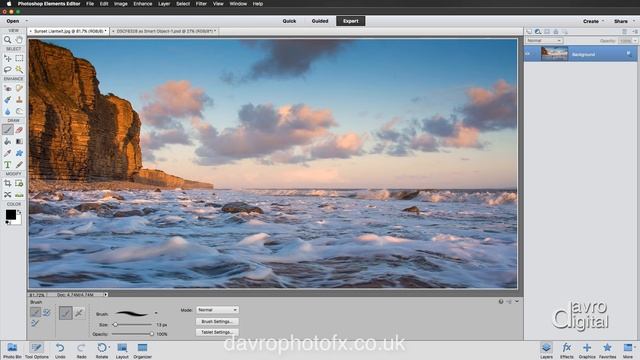Open brush Mode Normal dropdown
This screenshot has width=640, height=360.
[217, 310]
